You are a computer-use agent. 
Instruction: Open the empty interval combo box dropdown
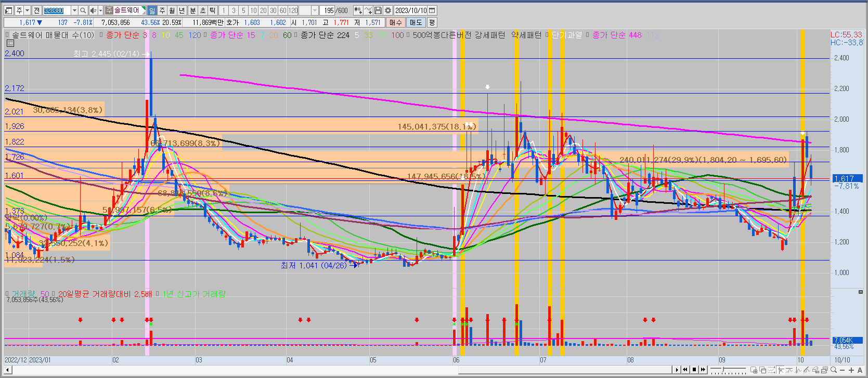pos(315,10)
